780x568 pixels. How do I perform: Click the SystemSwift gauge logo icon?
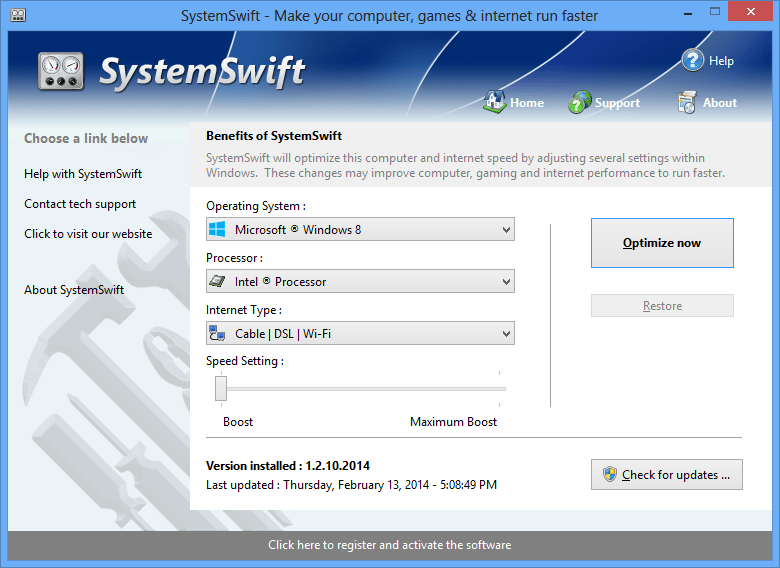click(61, 72)
